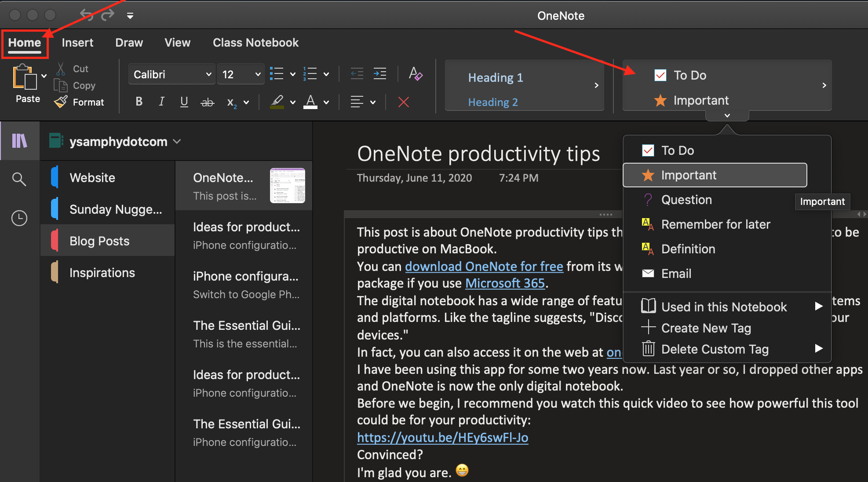Click the ysamphydotcom notebook icon
This screenshot has width=868, height=482.
[x=56, y=141]
